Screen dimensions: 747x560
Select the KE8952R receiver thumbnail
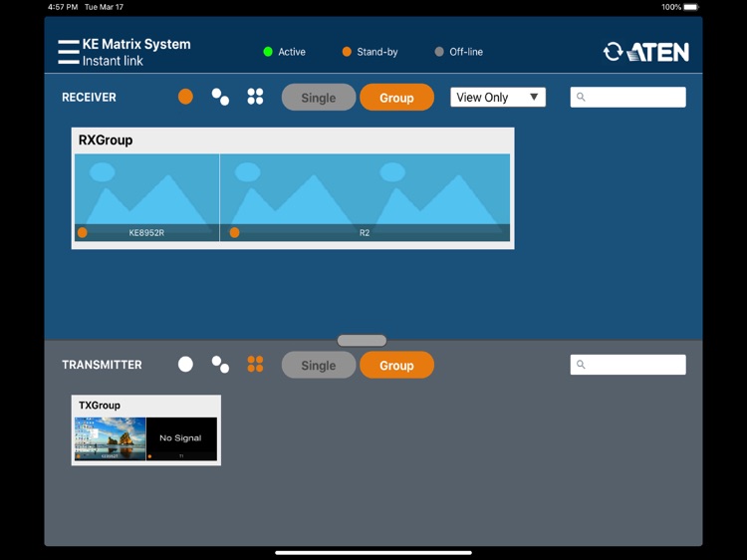(146, 197)
